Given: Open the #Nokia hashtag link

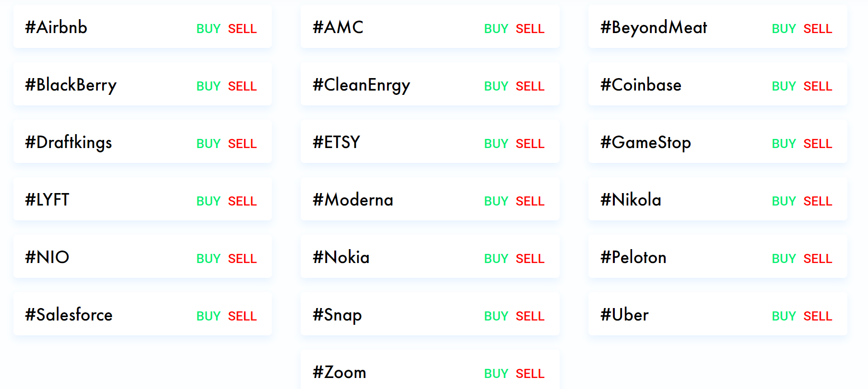Looking at the screenshot, I should pos(341,257).
